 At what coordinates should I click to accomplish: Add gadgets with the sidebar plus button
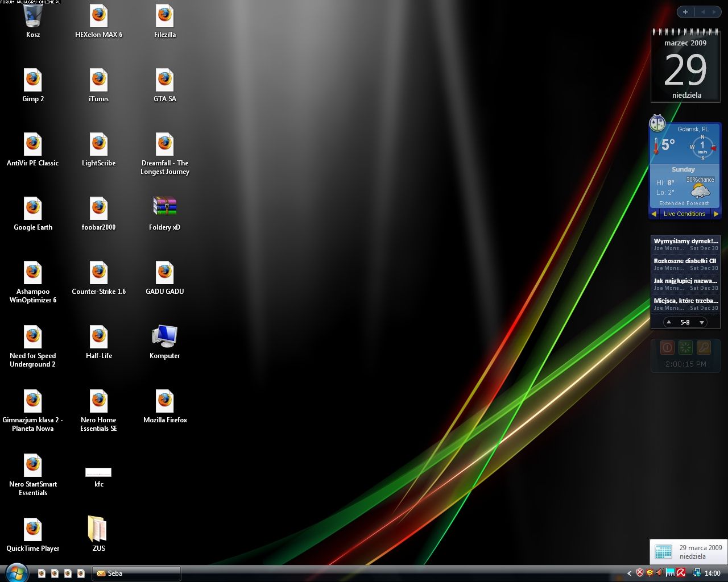click(x=685, y=12)
